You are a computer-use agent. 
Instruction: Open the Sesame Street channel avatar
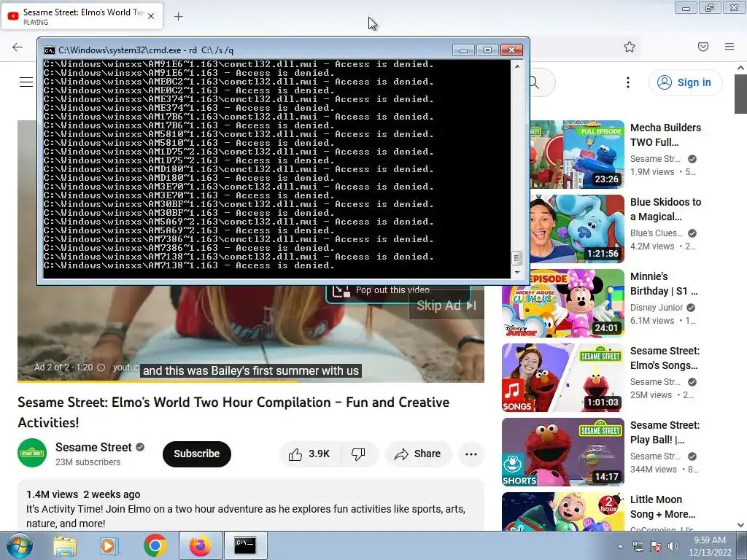point(32,453)
